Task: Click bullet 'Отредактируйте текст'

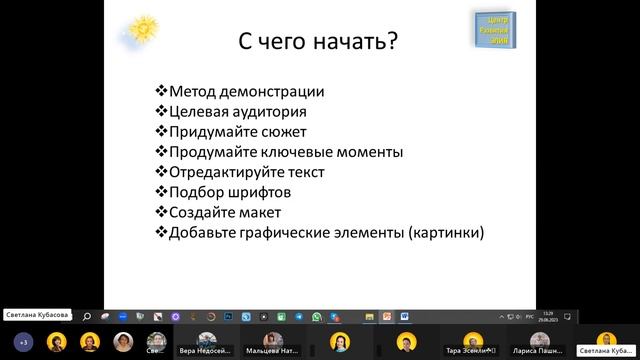Action: click(x=247, y=172)
